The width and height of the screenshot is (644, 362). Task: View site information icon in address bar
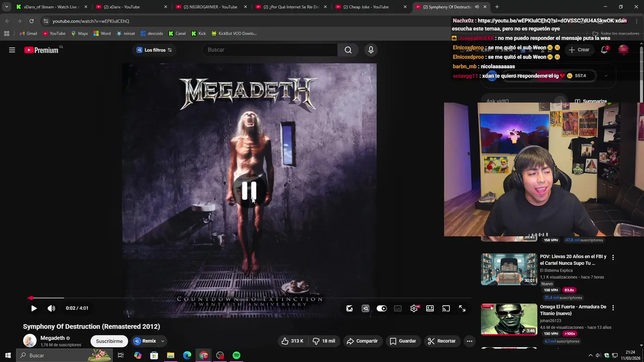(45, 21)
